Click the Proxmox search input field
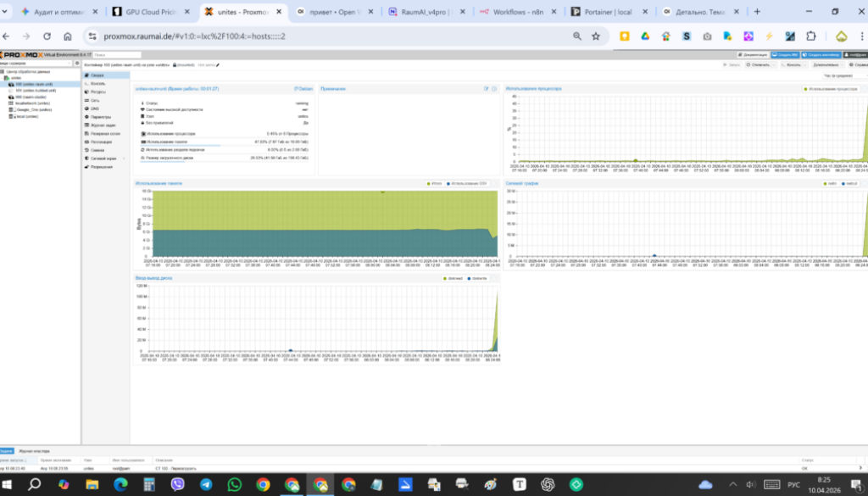Viewport: 868px width, 496px height. click(117, 55)
